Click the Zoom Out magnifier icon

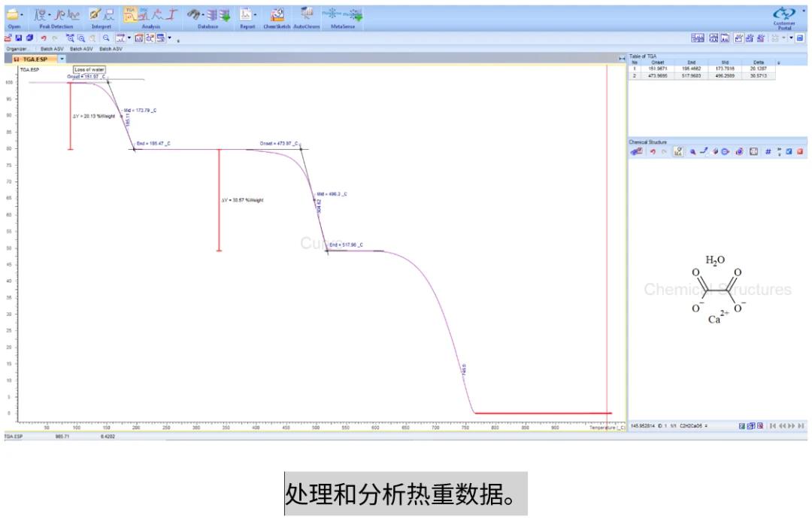tap(106, 38)
